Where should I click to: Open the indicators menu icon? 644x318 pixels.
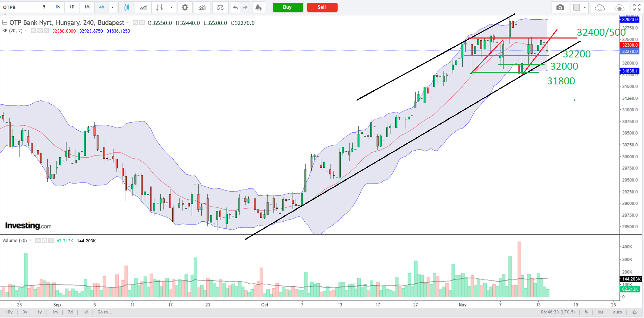point(202,7)
